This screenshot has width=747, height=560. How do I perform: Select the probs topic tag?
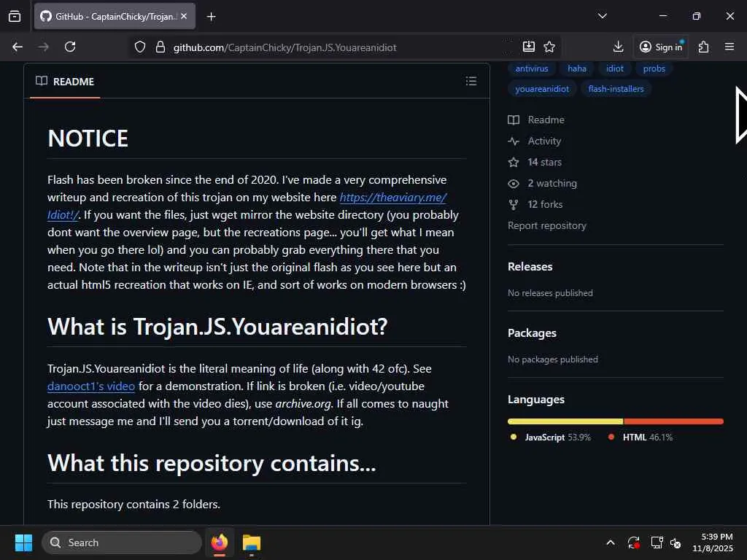click(x=654, y=69)
